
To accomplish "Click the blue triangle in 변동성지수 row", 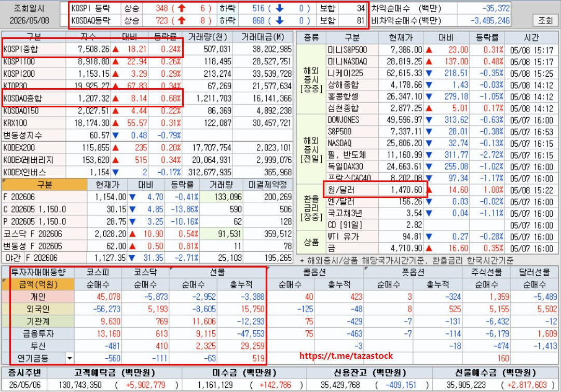I will pos(116,135).
